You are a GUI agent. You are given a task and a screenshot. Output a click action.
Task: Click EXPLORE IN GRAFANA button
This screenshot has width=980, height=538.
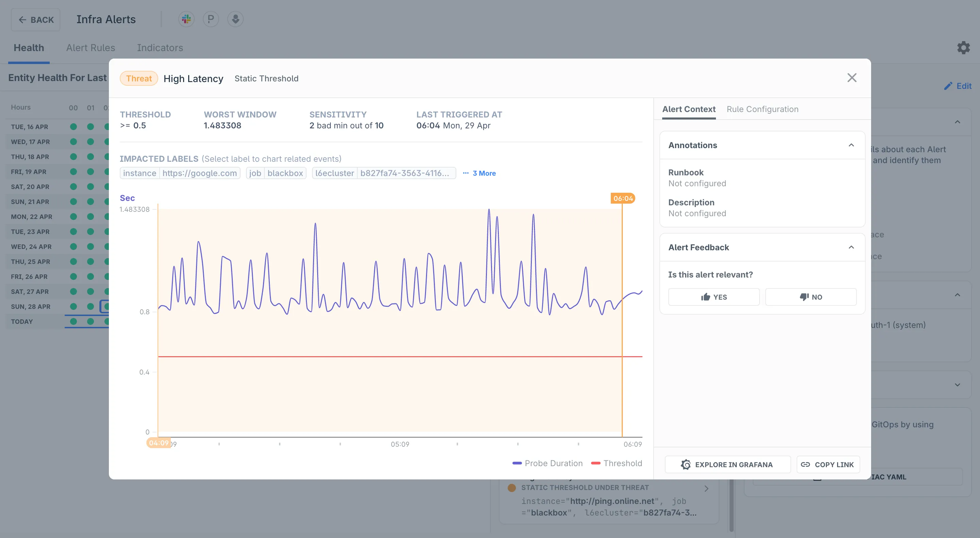pyautogui.click(x=728, y=464)
